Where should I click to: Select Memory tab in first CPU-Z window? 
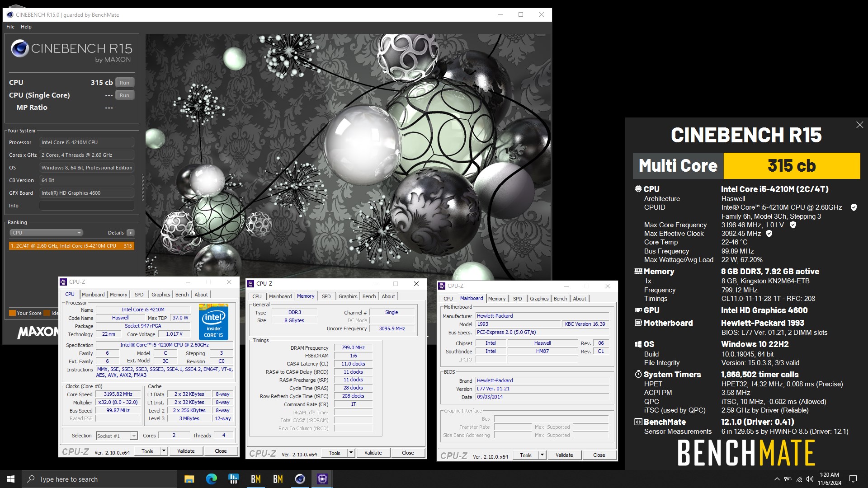pyautogui.click(x=118, y=295)
